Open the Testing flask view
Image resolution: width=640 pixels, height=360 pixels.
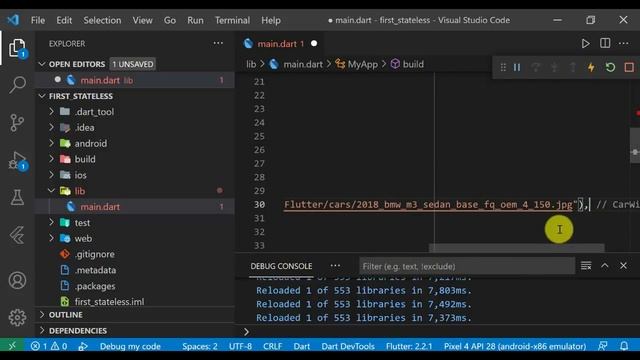pos(17,197)
